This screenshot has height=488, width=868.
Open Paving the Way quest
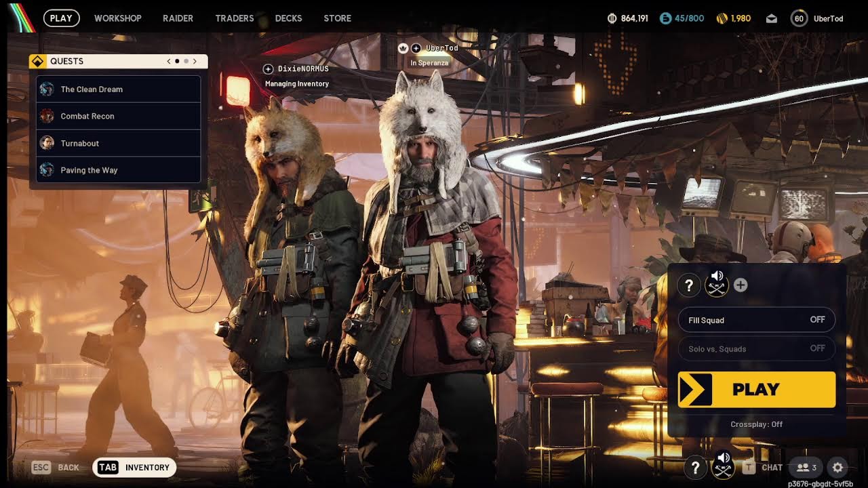119,170
